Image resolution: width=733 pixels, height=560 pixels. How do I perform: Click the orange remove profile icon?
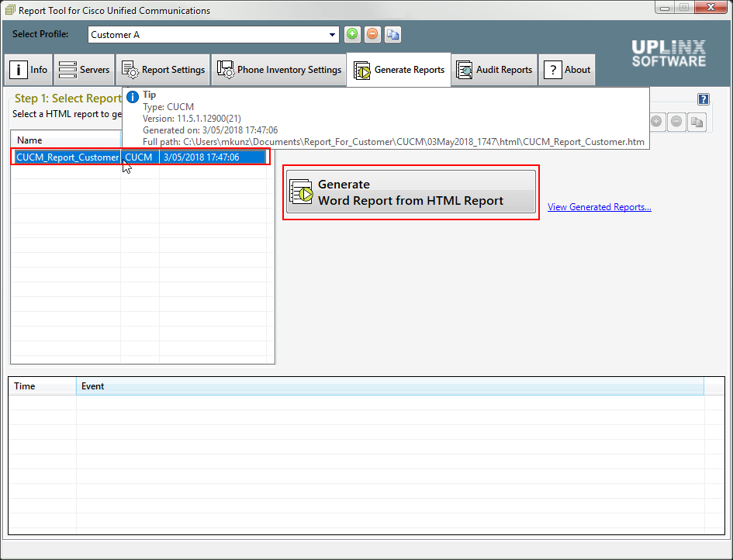point(372,34)
